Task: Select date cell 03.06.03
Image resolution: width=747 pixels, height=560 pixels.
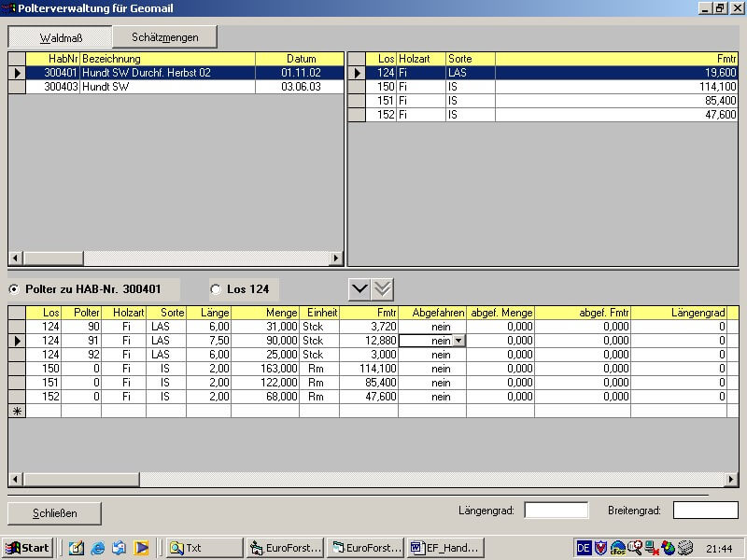Action: (x=300, y=87)
